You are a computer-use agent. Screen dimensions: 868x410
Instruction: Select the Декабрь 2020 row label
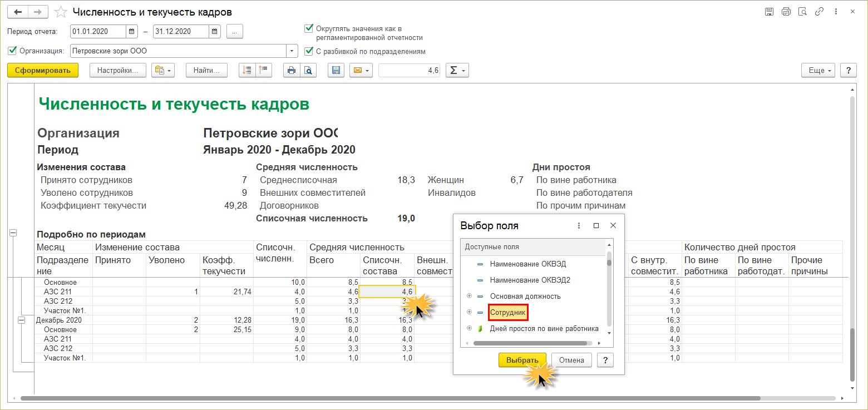(x=59, y=320)
